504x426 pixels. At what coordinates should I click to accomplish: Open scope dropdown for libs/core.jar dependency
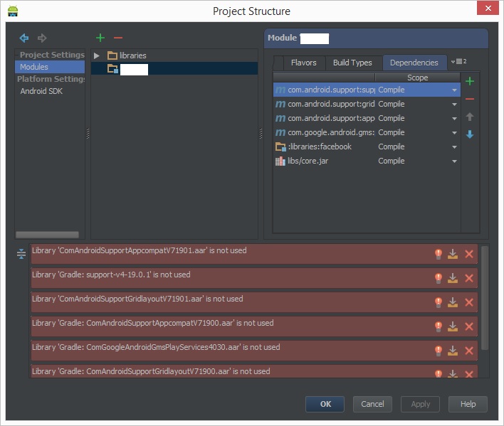coord(454,161)
